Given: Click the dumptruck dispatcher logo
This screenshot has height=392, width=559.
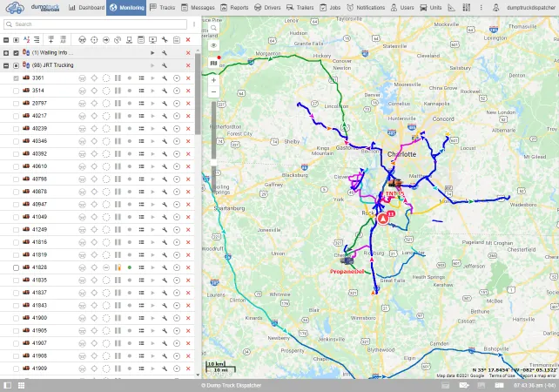Looking at the screenshot, I should [x=32, y=8].
